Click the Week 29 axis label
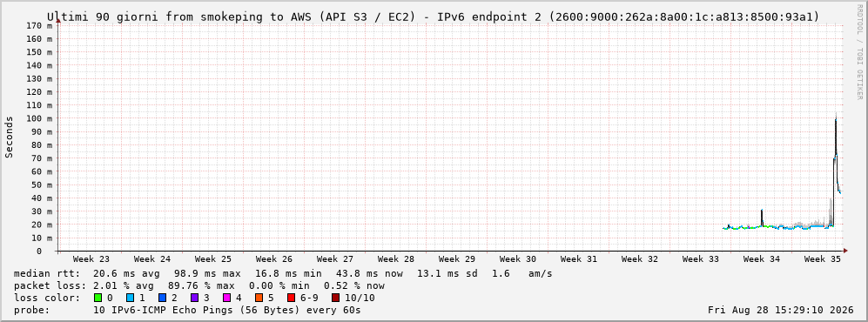This screenshot has height=322, width=868. (x=457, y=259)
